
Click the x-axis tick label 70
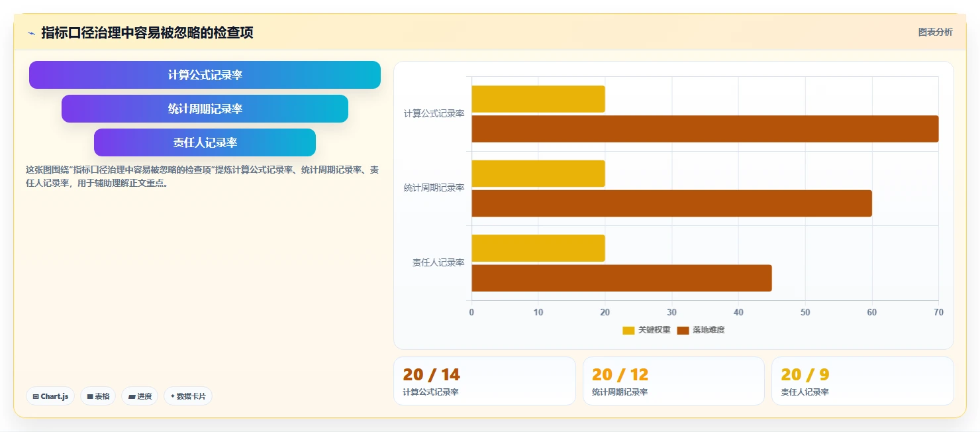(938, 312)
